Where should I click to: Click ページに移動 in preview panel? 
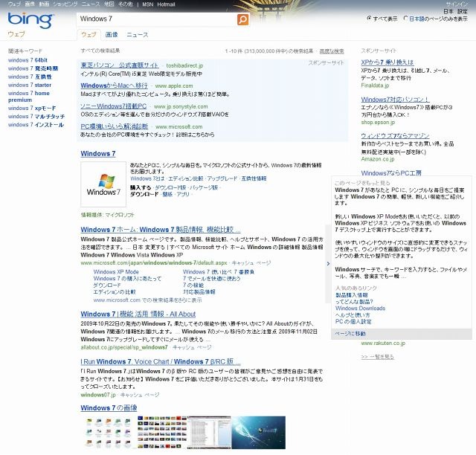click(350, 334)
